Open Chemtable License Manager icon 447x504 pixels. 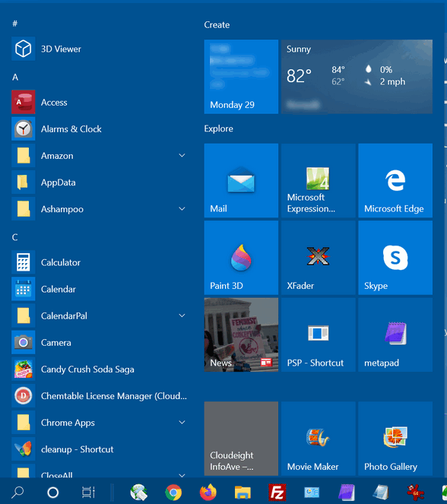tap(23, 396)
